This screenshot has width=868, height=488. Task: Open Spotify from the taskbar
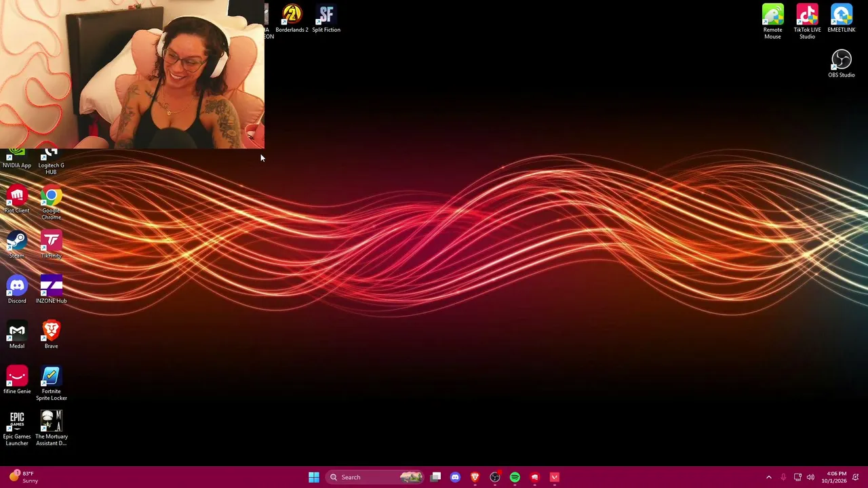(x=515, y=477)
